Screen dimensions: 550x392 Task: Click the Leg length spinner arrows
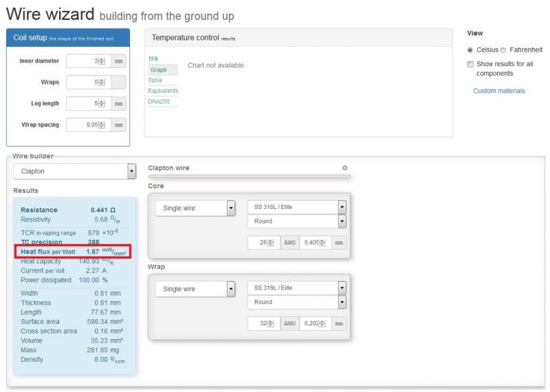[x=102, y=104]
